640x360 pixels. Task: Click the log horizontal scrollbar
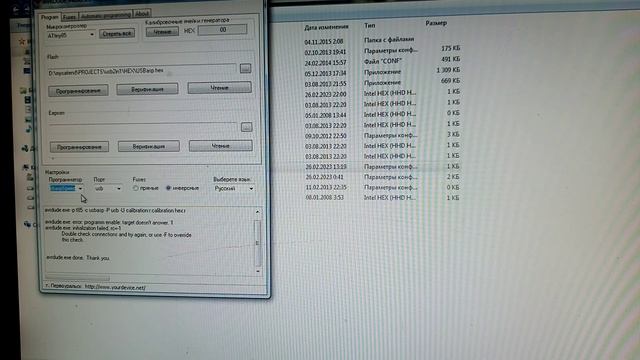[x=78, y=278]
